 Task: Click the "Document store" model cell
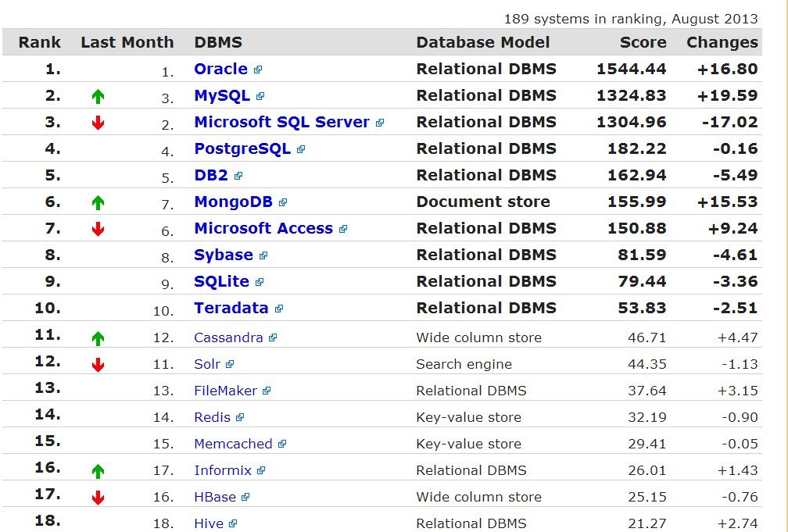click(x=483, y=202)
